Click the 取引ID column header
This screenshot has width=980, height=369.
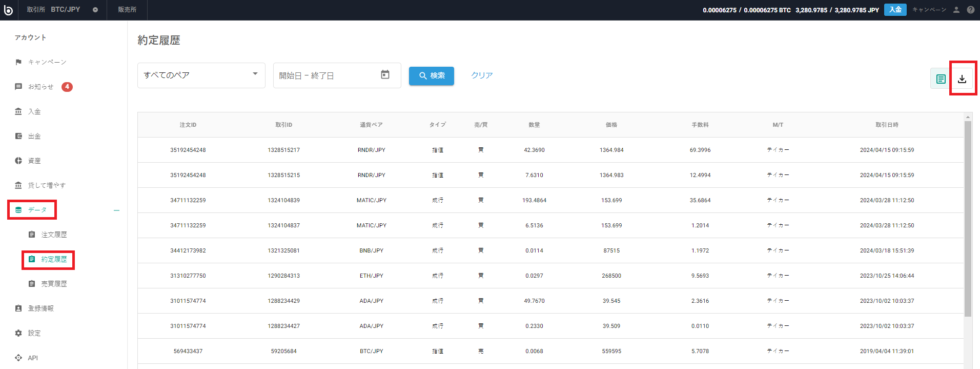click(283, 125)
